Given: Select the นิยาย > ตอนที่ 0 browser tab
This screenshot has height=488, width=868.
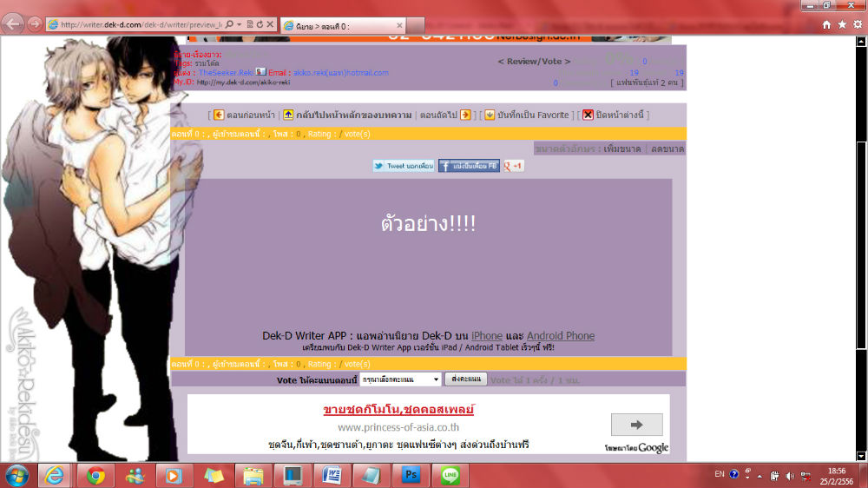Looking at the screenshot, I should click(x=343, y=26).
